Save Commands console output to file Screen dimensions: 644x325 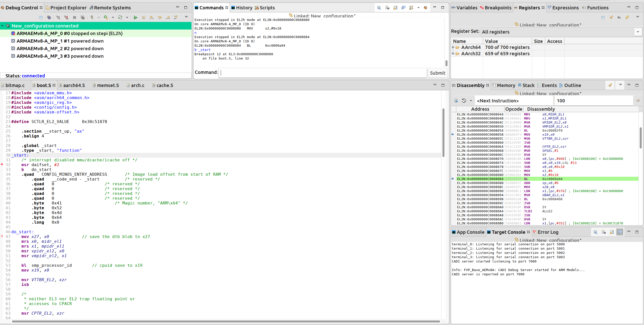click(379, 8)
